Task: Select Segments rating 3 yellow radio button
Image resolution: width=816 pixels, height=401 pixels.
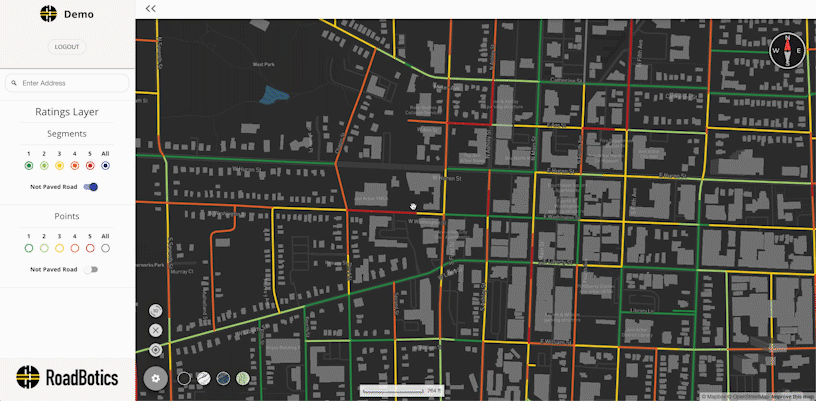Action: (59, 165)
